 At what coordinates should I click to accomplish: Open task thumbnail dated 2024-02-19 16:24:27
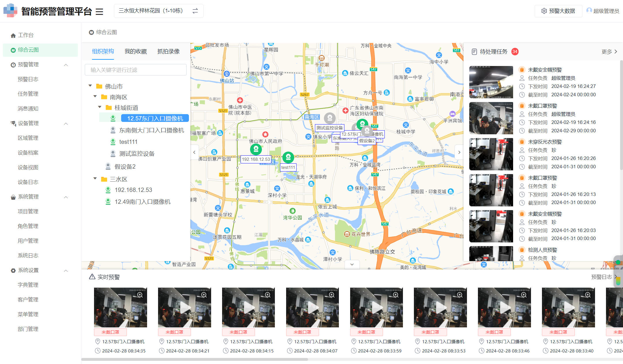pos(491,82)
